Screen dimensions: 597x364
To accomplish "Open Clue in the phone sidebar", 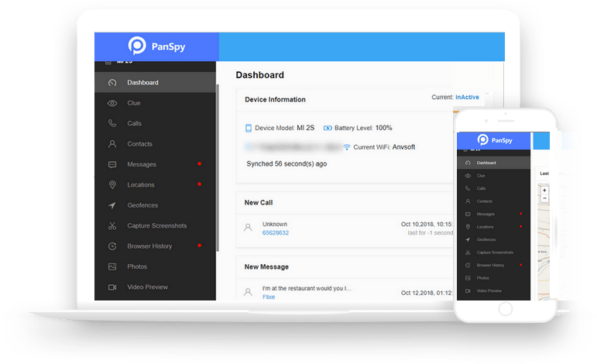I will coord(493,176).
